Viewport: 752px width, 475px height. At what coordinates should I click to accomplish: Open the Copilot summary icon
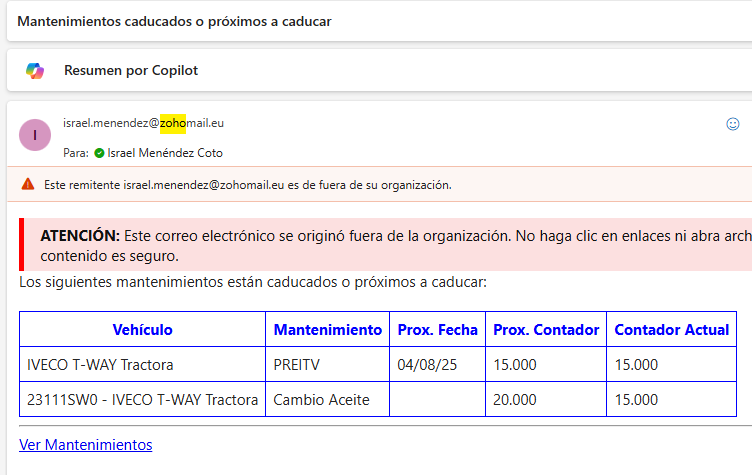click(x=35, y=71)
